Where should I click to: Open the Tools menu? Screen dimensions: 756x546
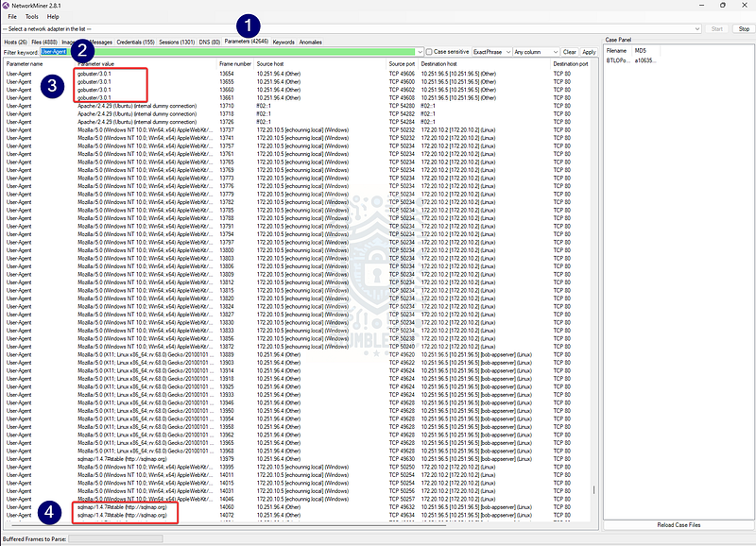pos(32,16)
